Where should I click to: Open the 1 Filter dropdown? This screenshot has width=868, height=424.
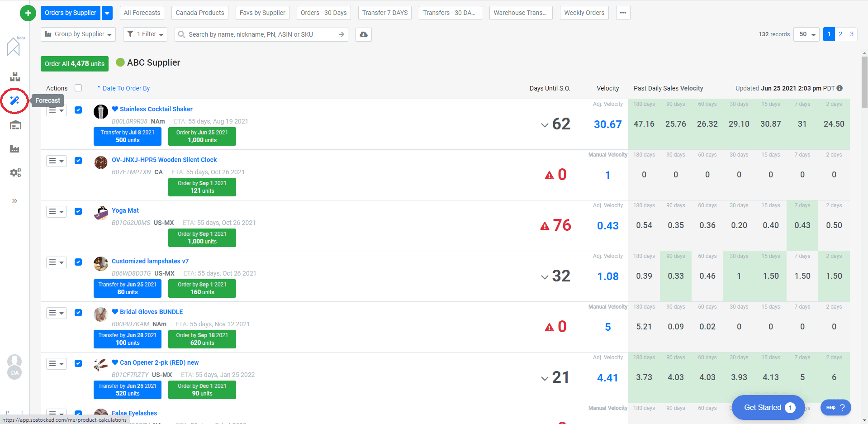[x=145, y=34]
